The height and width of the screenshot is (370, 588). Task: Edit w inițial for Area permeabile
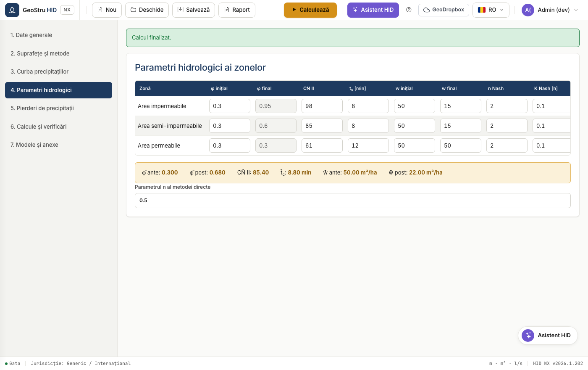[x=415, y=145]
